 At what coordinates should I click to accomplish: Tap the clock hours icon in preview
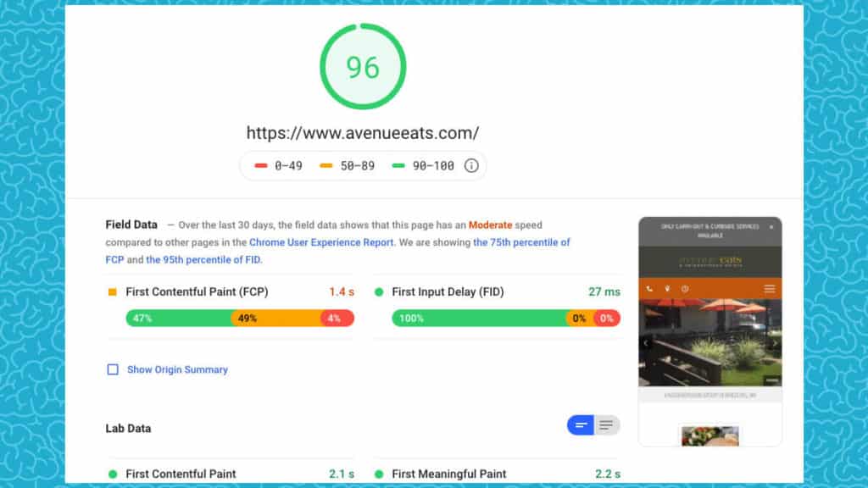pos(685,289)
